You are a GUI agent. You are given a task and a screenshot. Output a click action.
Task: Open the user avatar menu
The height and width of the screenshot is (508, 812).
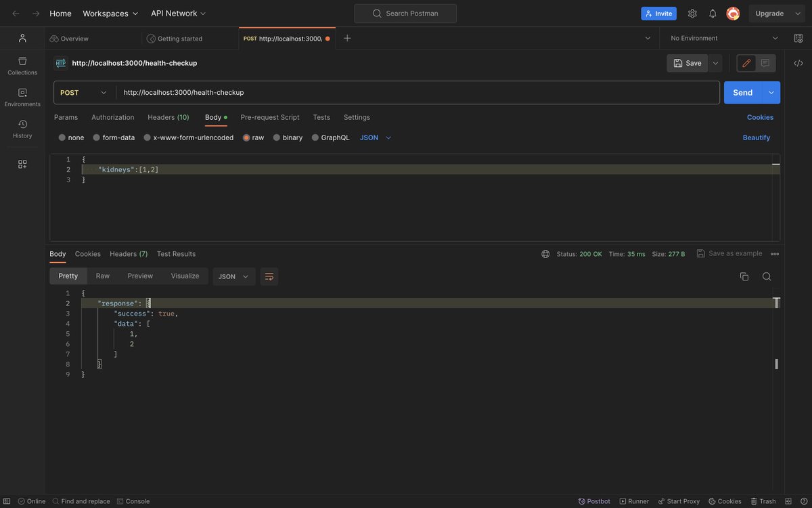coord(733,14)
